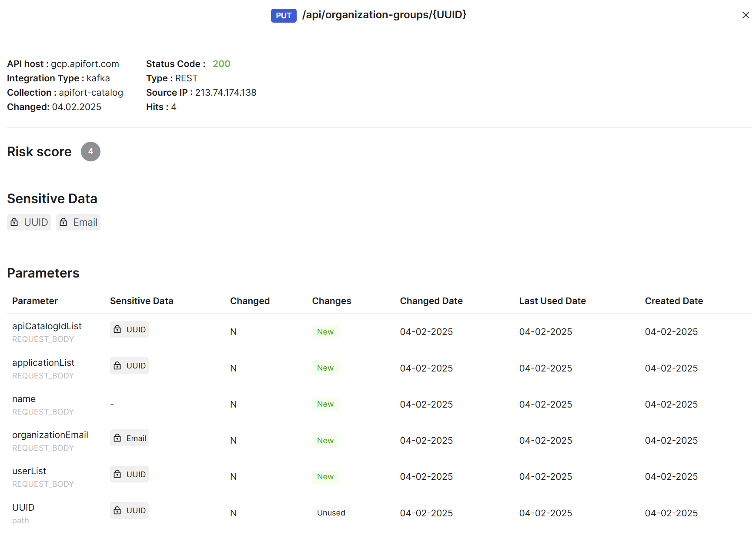Click the Created Date column header
Image resolution: width=756 pixels, height=542 pixels.
(673, 301)
